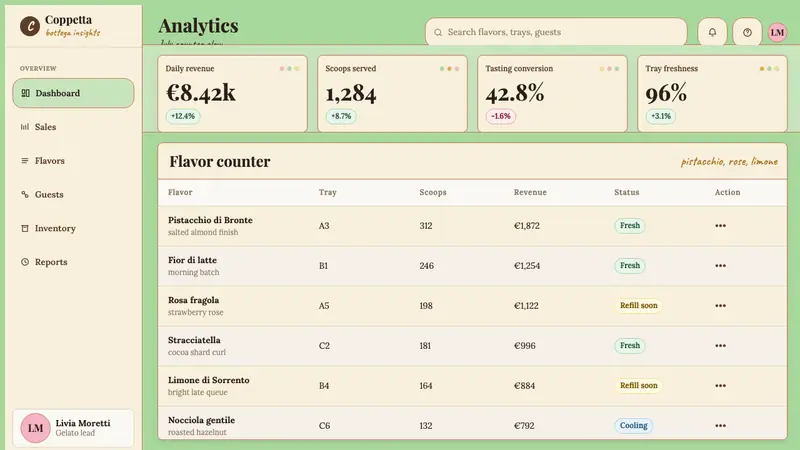
Task: Click the -1.6% conversion change badge
Action: (501, 116)
